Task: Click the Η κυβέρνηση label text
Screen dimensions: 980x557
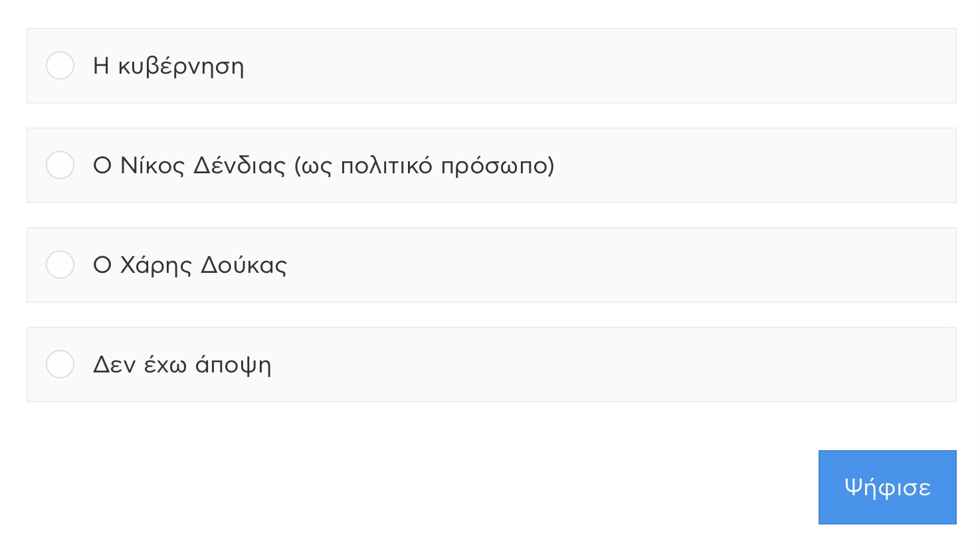Action: click(x=168, y=66)
